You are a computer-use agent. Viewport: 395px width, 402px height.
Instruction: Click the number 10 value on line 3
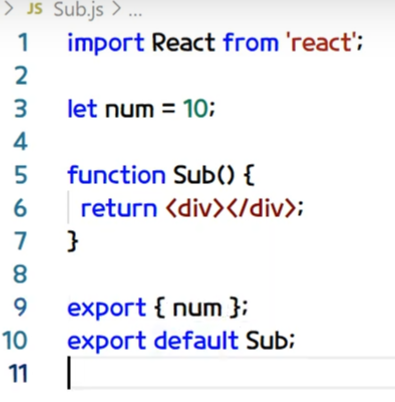tap(196, 109)
